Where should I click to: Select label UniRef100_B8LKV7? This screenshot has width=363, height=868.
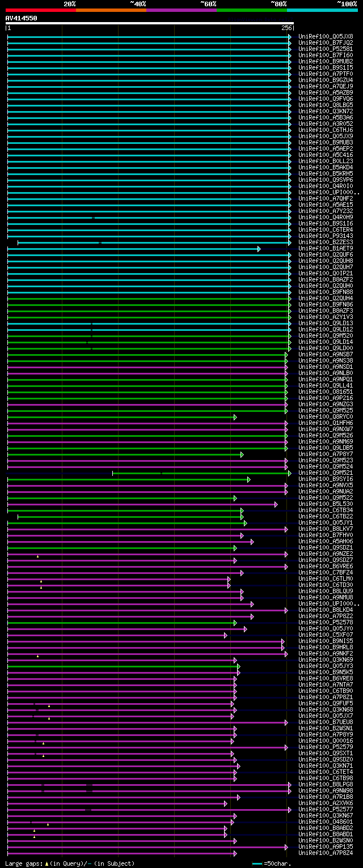tap(326, 529)
